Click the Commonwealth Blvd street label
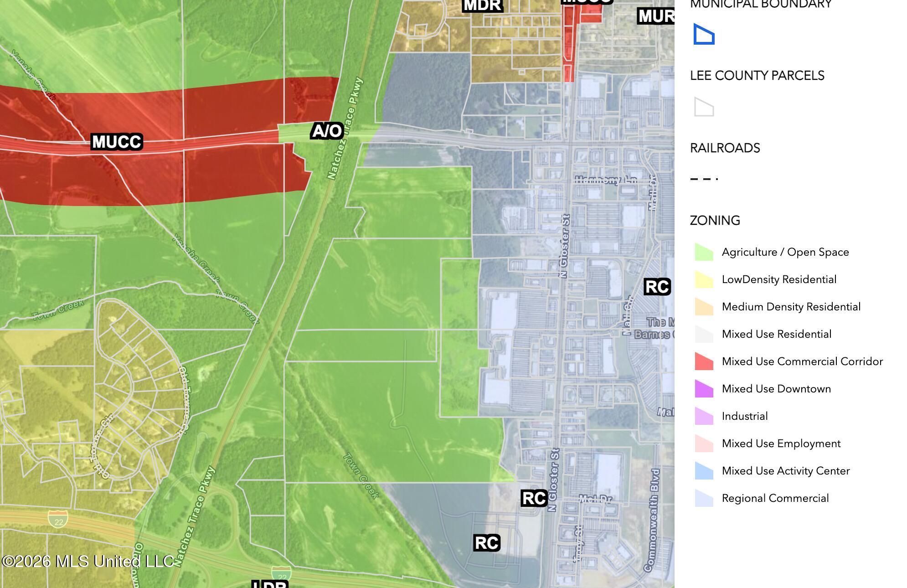The height and width of the screenshot is (588, 907). click(x=652, y=520)
